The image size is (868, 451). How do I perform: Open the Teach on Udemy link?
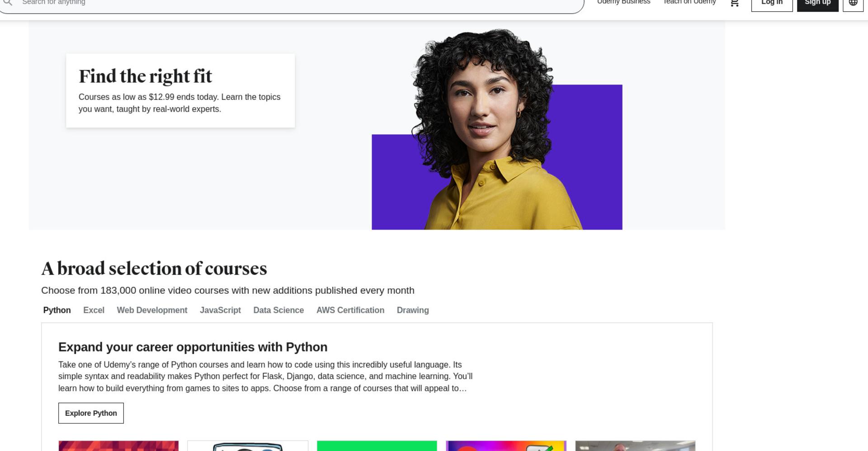point(689,2)
